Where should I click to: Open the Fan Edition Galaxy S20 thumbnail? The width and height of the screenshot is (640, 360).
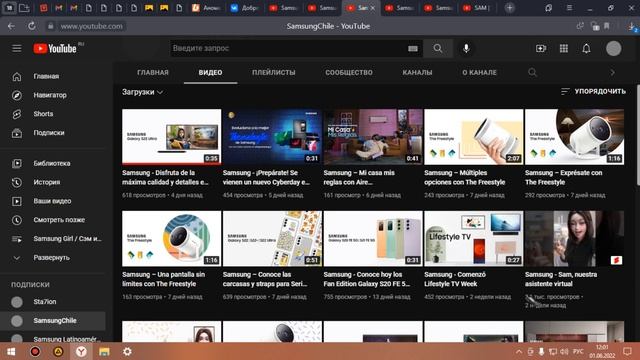coord(373,239)
